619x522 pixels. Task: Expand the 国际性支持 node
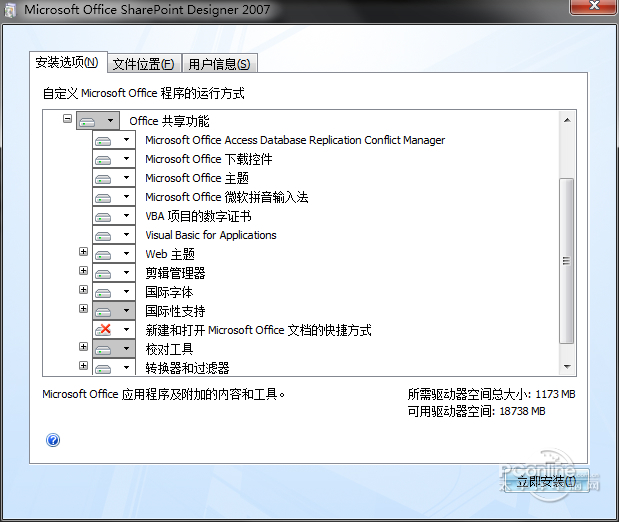coord(83,308)
